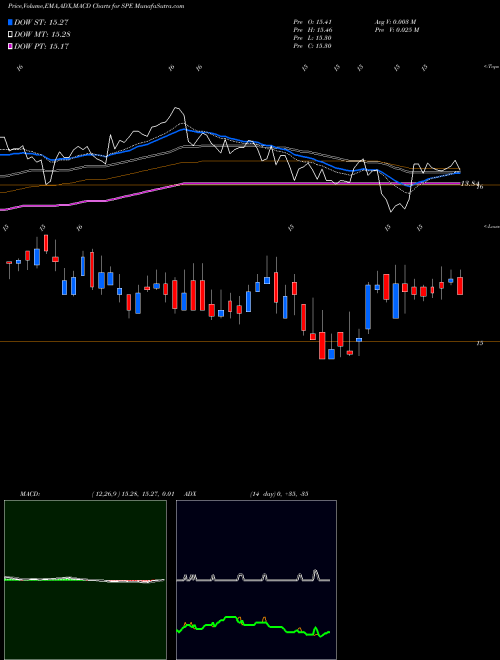
Task: Select the 'DOW MT: 15.28' legend text
Action: [x=42, y=34]
